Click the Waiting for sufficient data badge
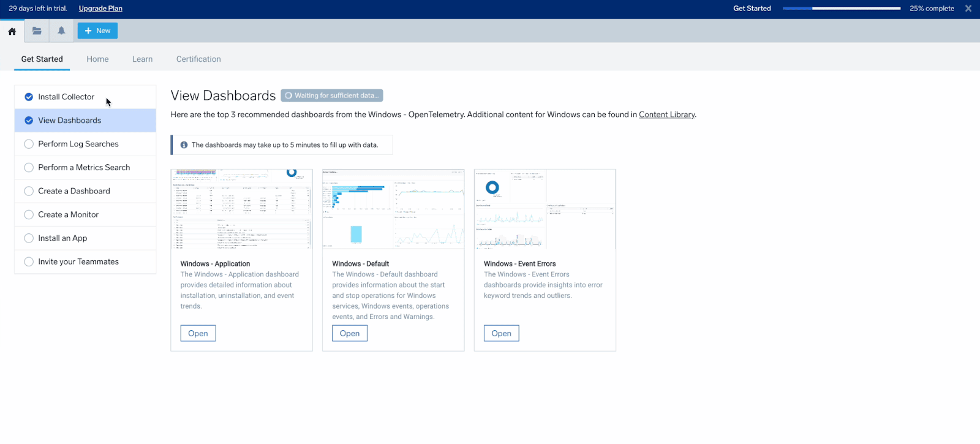 (332, 96)
